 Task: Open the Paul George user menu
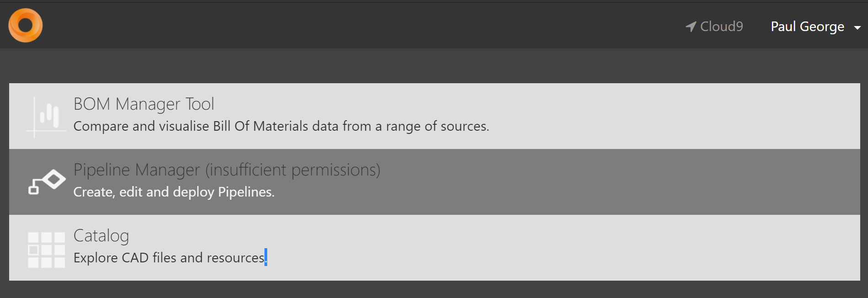(807, 27)
